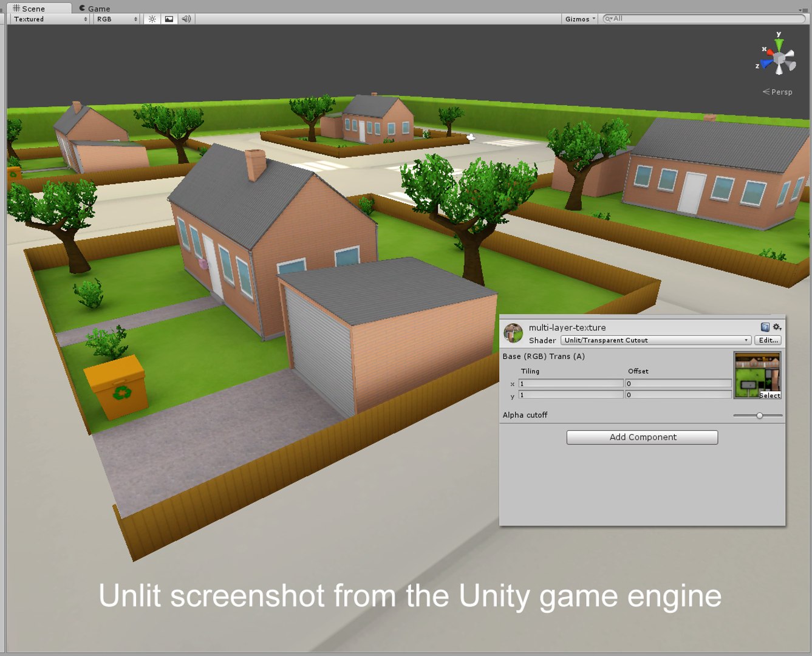812x656 pixels.
Task: Click the shader Edit... button
Action: click(768, 340)
